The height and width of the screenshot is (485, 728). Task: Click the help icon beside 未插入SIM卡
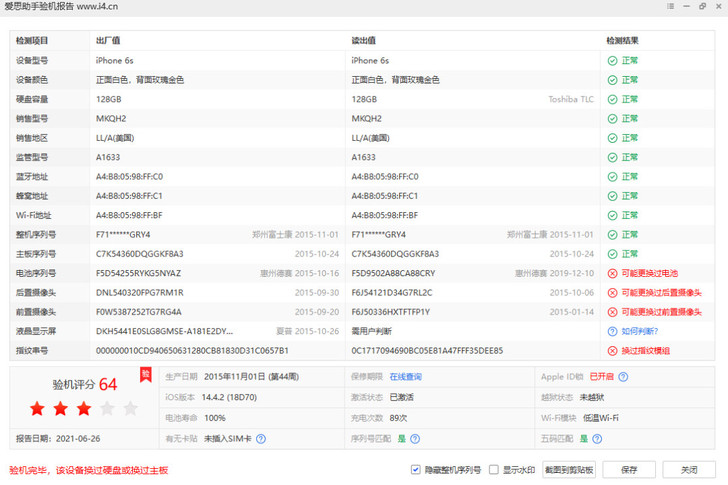point(261,439)
